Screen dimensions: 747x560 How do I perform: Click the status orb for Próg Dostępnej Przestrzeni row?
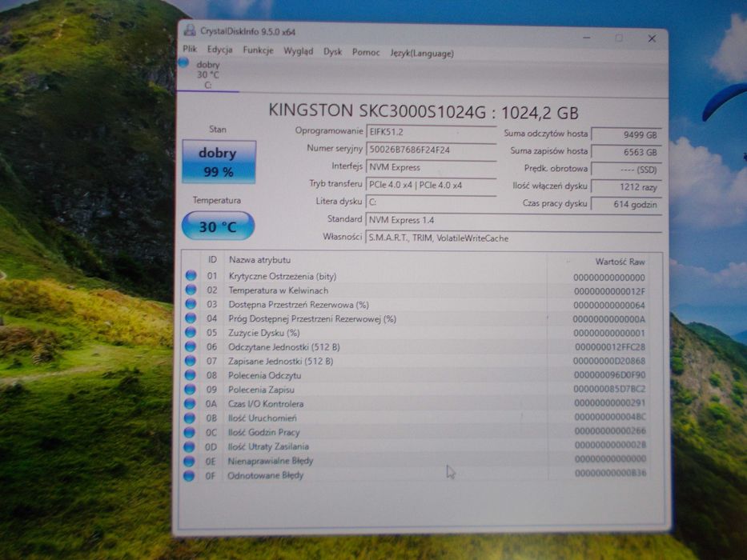[x=191, y=318]
